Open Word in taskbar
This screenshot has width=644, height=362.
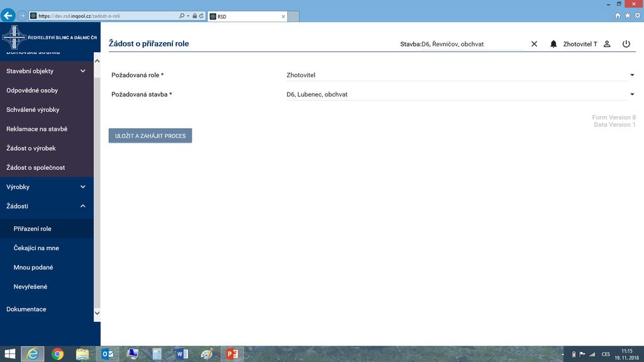[182, 354]
